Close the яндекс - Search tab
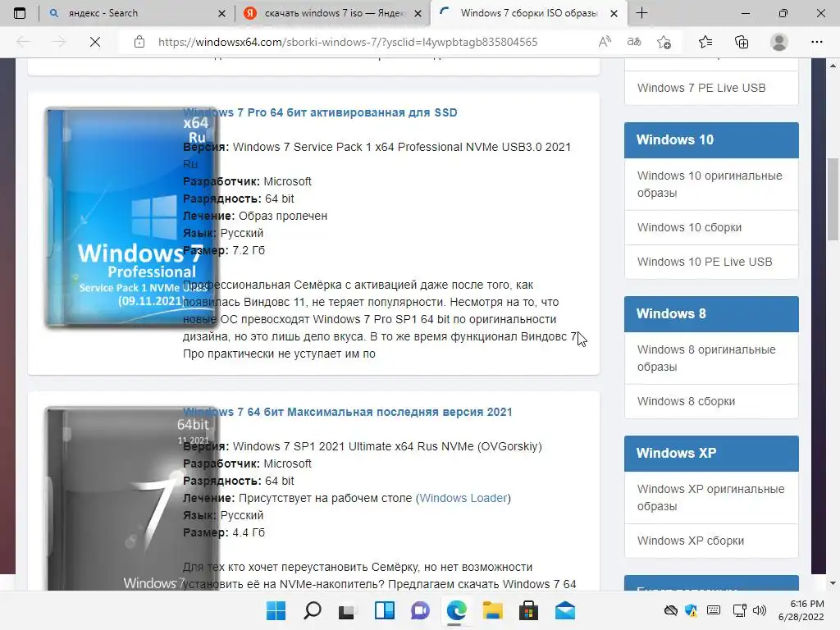Image resolution: width=840 pixels, height=630 pixels. pyautogui.click(x=221, y=13)
